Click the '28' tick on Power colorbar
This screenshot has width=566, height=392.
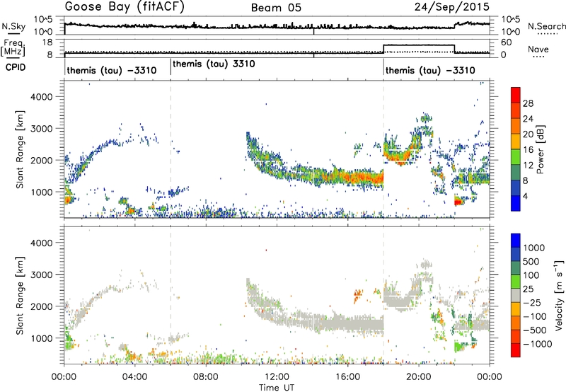(x=528, y=103)
